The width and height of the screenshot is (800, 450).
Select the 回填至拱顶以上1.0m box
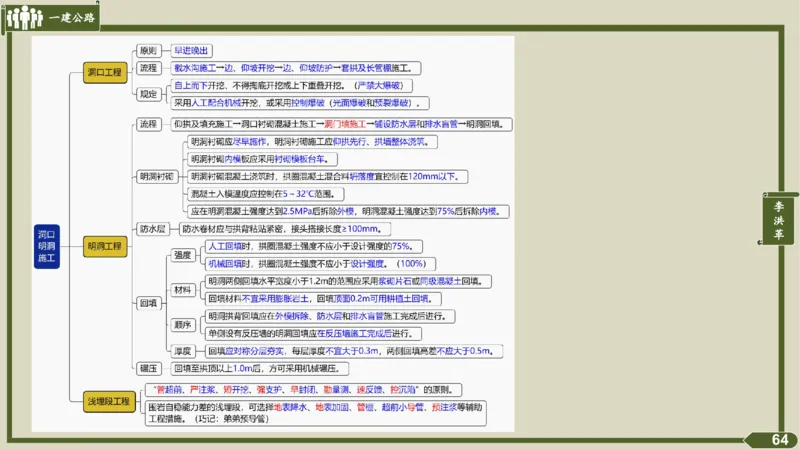tap(260, 368)
